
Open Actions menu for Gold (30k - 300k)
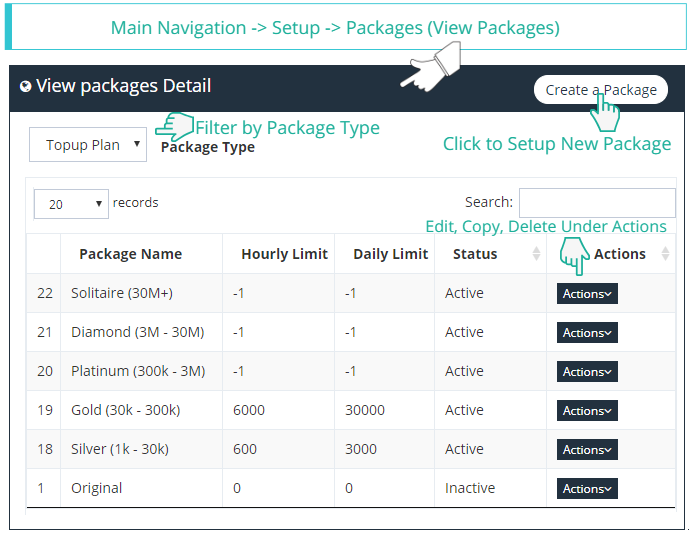click(587, 411)
